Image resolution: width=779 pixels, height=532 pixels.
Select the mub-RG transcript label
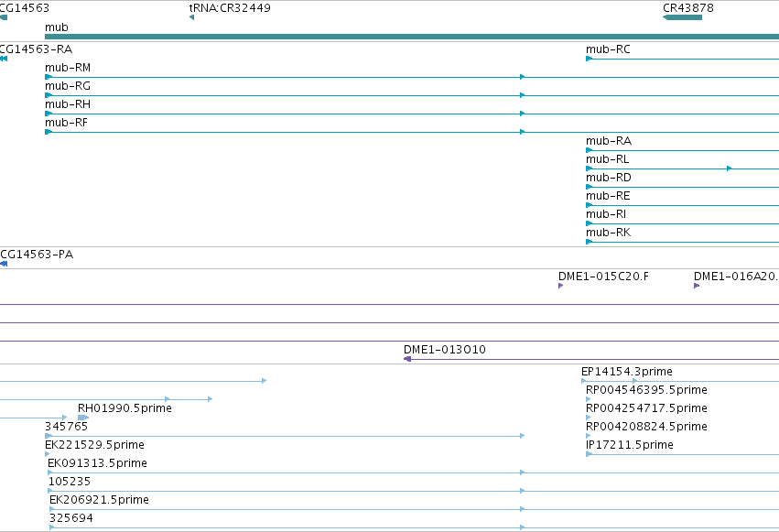[x=68, y=86]
